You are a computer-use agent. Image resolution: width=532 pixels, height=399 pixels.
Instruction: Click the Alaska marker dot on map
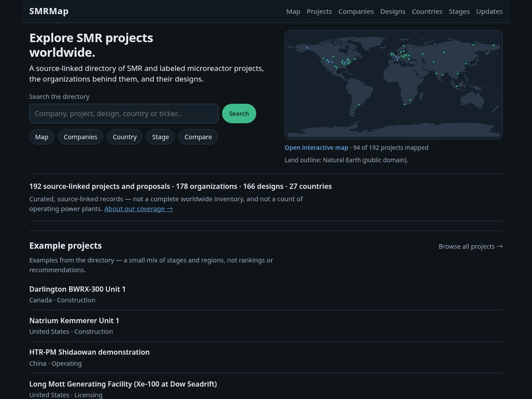coord(307,48)
